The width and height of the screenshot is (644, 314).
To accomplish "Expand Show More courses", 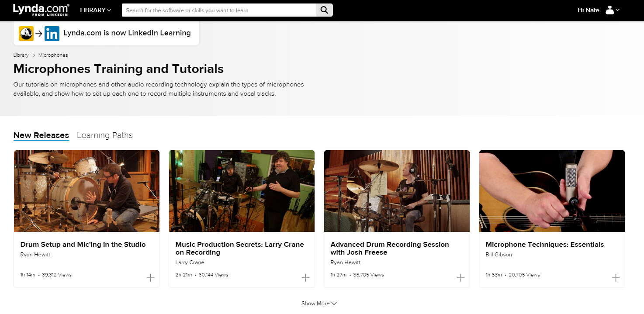I will pyautogui.click(x=319, y=304).
